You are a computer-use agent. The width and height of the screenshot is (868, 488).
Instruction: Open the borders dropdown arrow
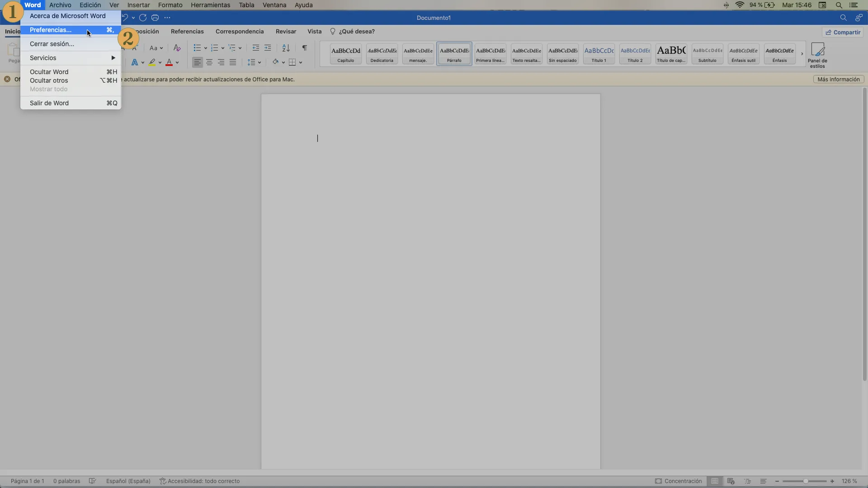pos(301,62)
